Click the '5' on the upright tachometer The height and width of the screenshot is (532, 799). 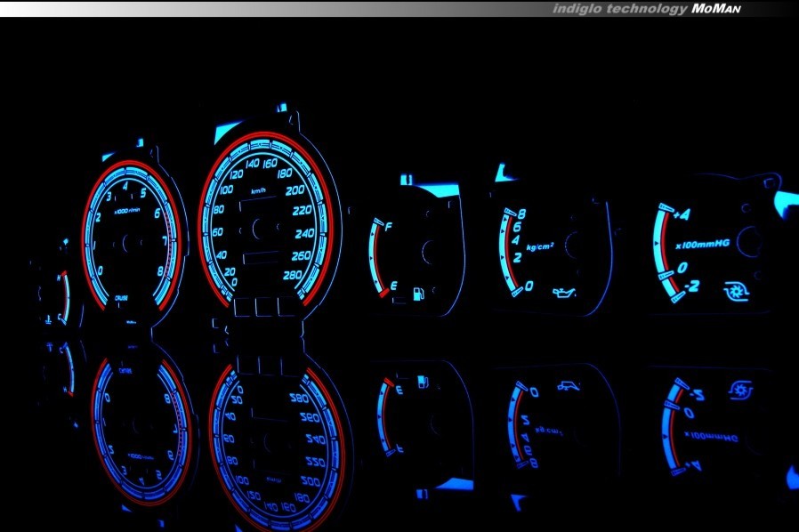click(143, 193)
